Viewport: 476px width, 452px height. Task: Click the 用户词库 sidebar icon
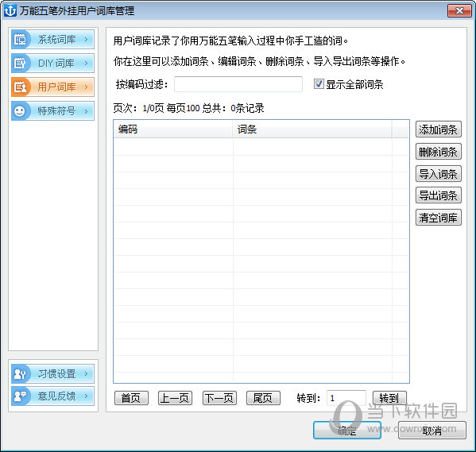coord(20,87)
